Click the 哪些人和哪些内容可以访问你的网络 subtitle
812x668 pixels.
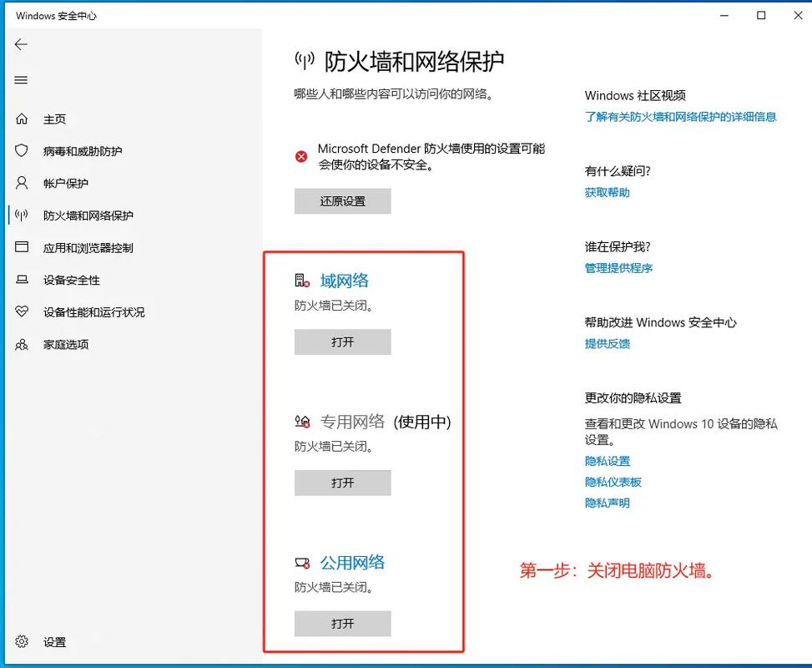coord(394,94)
